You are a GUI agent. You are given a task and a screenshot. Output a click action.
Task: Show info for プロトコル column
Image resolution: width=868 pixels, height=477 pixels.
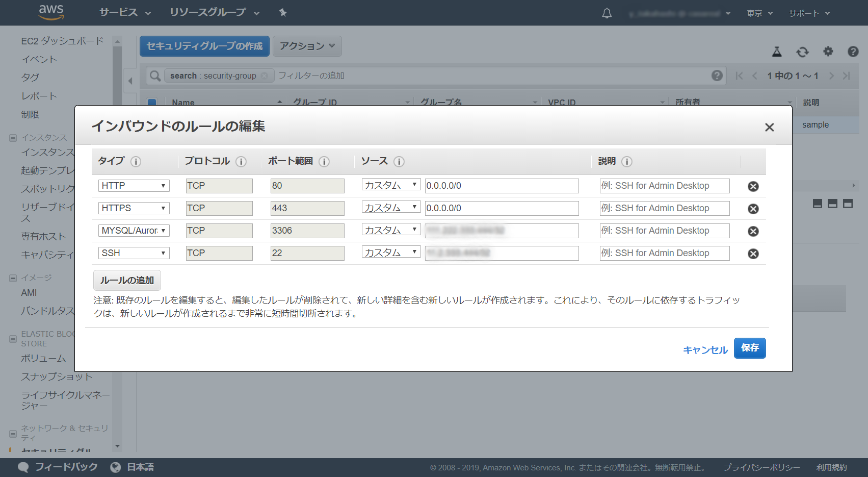pyautogui.click(x=241, y=162)
